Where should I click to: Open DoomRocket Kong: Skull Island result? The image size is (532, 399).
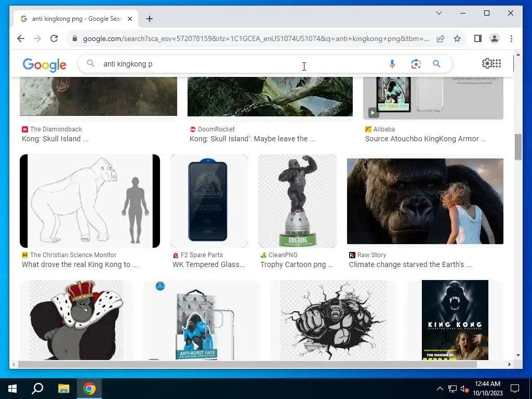pos(252,139)
